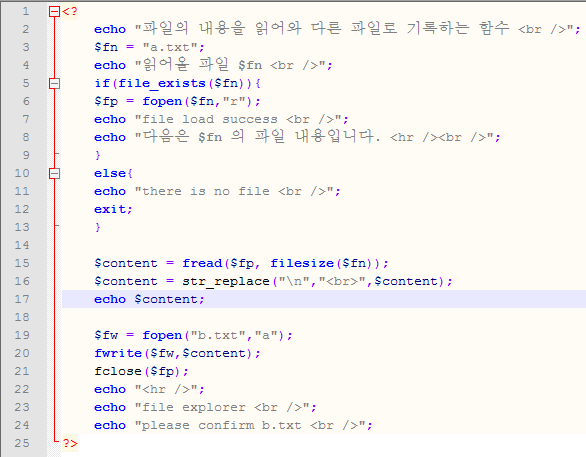Viewport: 586px width, 457px height.
Task: Click the '"a.txt"' string on line 3
Action: tap(170, 47)
